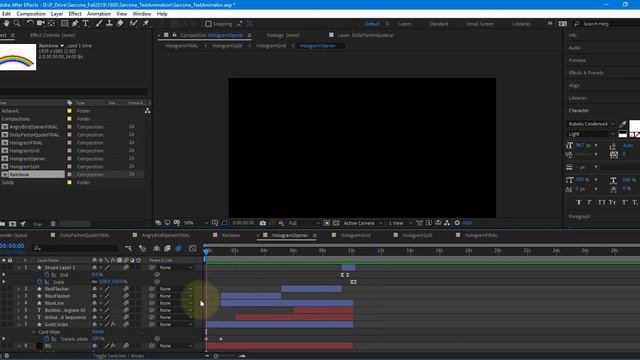
Task: Select the Pan Behind anchor point tool
Action: pyautogui.click(x=51, y=23)
